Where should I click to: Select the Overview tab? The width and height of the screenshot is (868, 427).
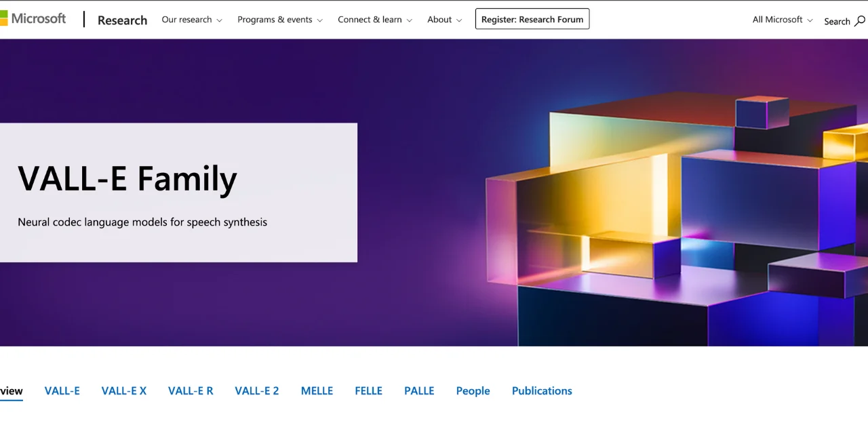coord(12,391)
